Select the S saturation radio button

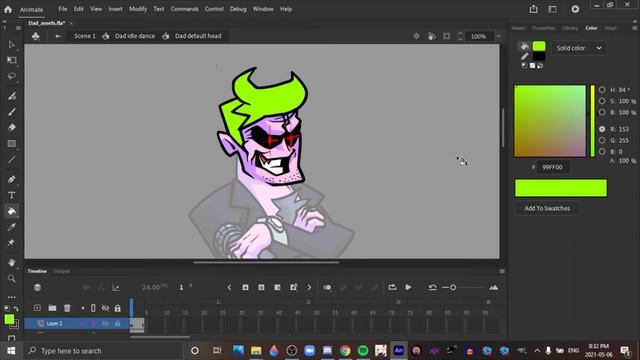pyautogui.click(x=602, y=101)
